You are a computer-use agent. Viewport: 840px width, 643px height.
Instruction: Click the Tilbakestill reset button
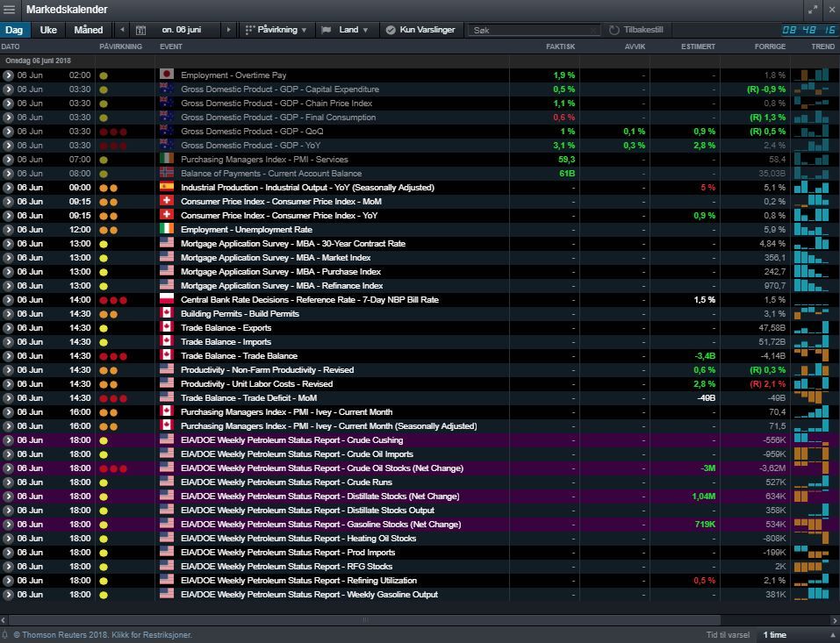635,30
